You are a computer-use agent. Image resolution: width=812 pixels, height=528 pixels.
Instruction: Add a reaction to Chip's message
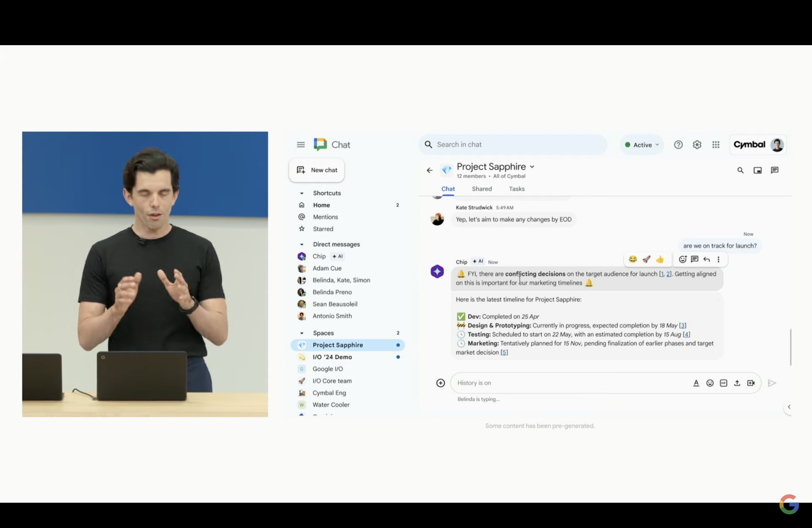683,259
